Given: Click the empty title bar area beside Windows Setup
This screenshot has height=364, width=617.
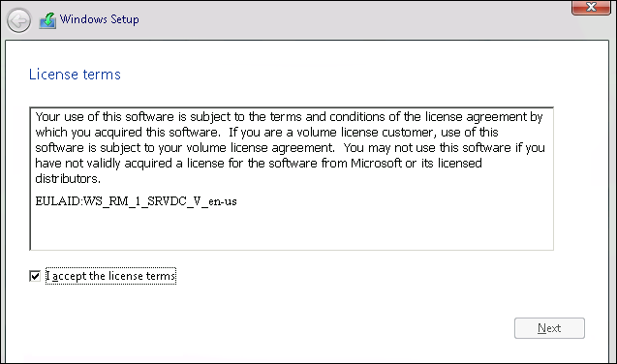Looking at the screenshot, I should coord(355,19).
